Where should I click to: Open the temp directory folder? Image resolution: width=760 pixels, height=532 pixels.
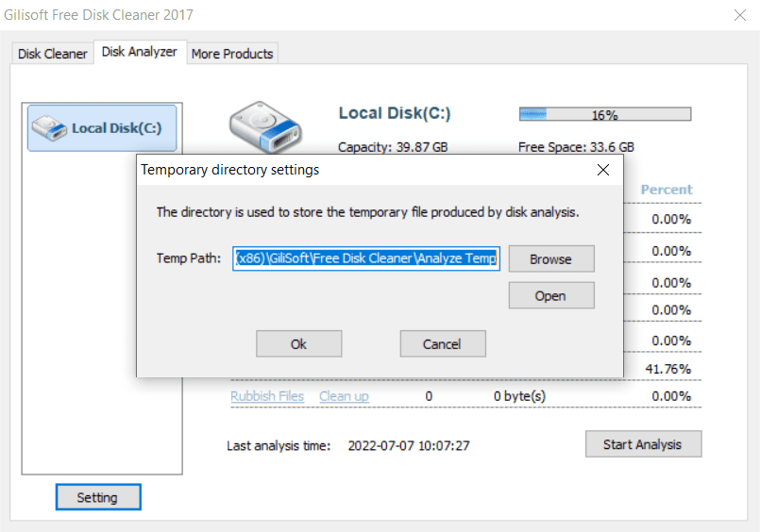tap(551, 296)
